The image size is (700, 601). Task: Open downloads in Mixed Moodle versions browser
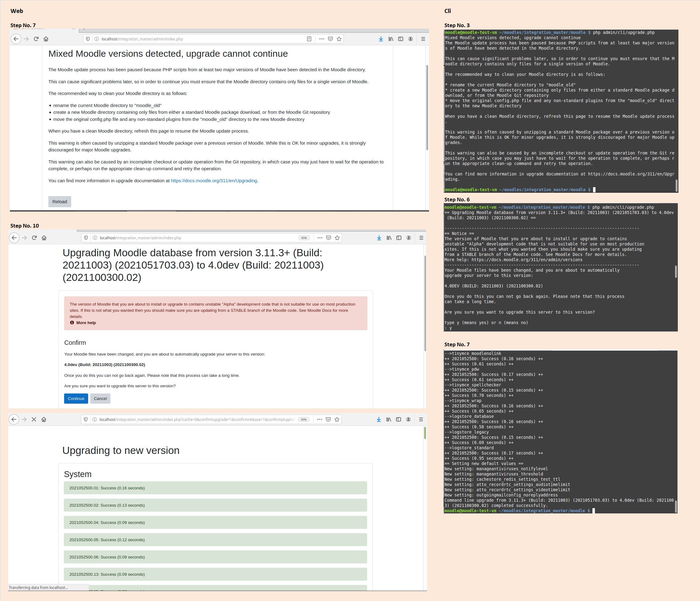pyautogui.click(x=381, y=39)
